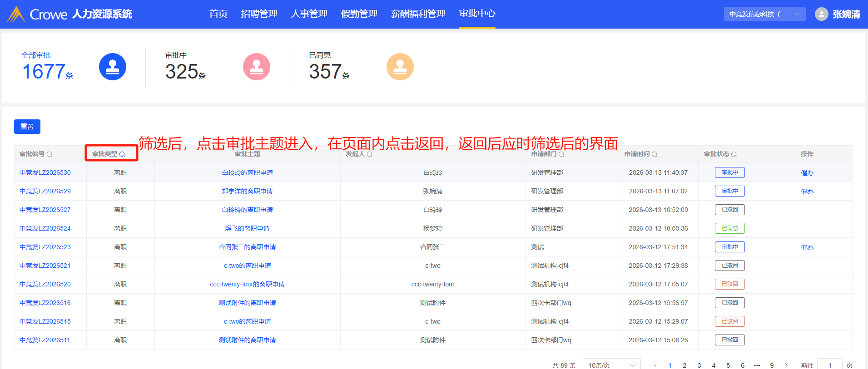This screenshot has width=868, height=369.
Task: Click 催办 for 中竞发LZ2026530
Action: tap(807, 173)
